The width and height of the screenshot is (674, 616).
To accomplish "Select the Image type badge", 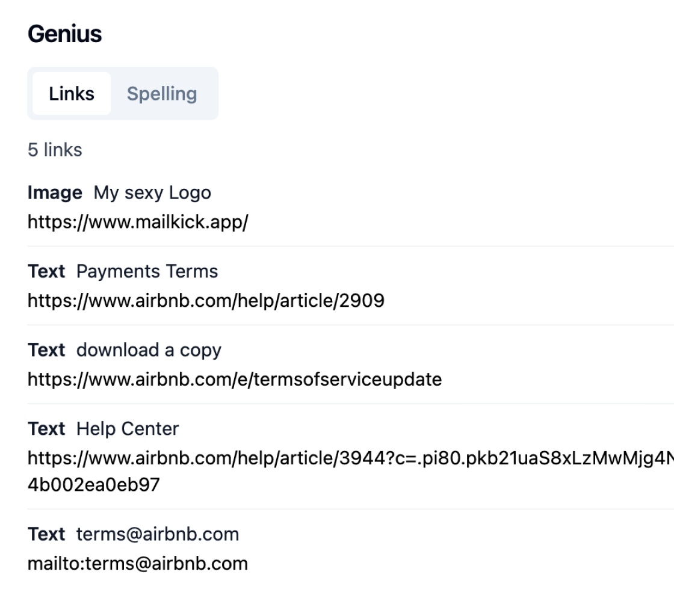I will (x=55, y=192).
